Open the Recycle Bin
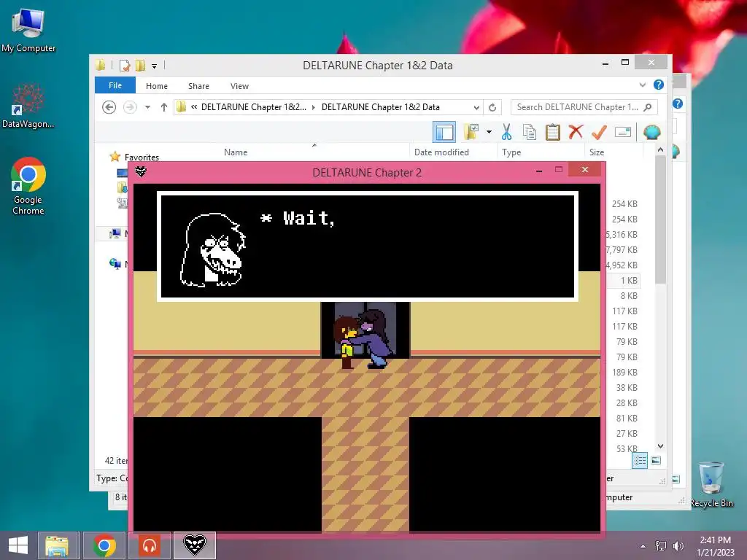 click(711, 484)
